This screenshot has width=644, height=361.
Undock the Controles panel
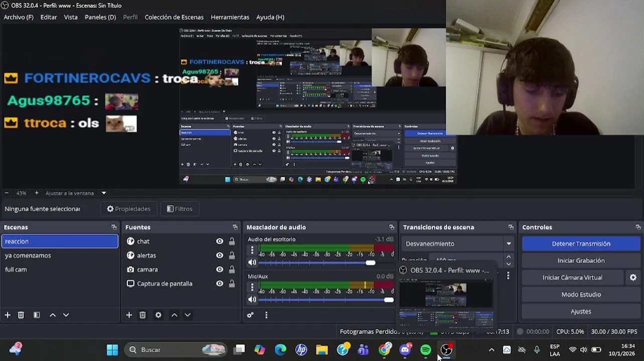click(x=638, y=227)
